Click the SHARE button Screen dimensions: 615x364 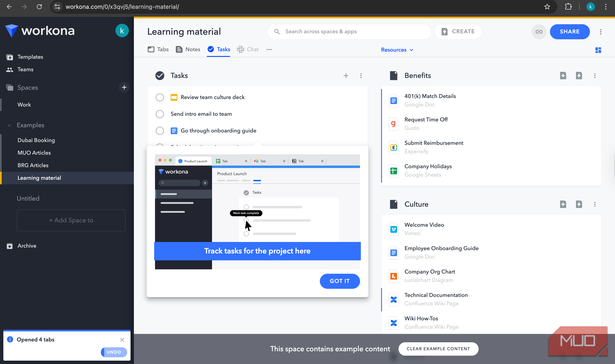click(569, 32)
